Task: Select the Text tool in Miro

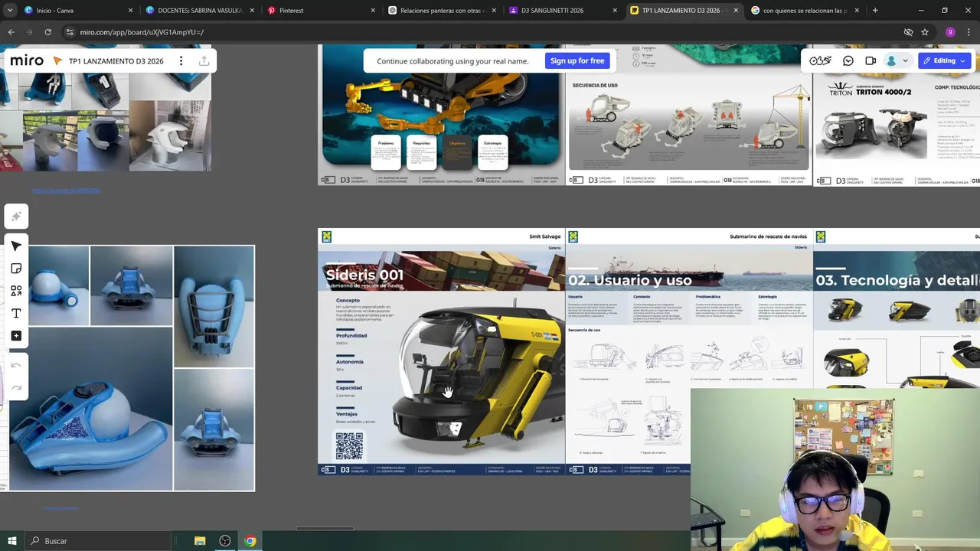Action: pyautogui.click(x=16, y=313)
